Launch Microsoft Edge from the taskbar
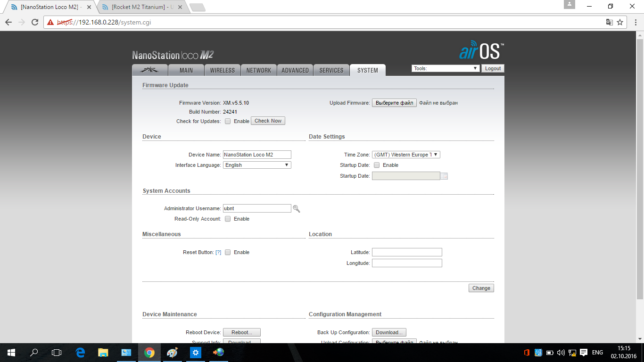The image size is (644, 362). pos(80,353)
